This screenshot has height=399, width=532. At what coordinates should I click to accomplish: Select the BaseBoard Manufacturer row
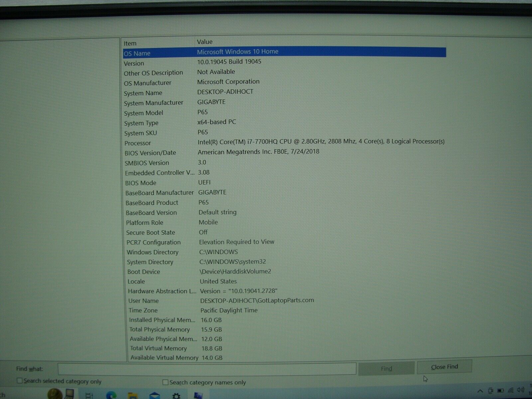285,193
